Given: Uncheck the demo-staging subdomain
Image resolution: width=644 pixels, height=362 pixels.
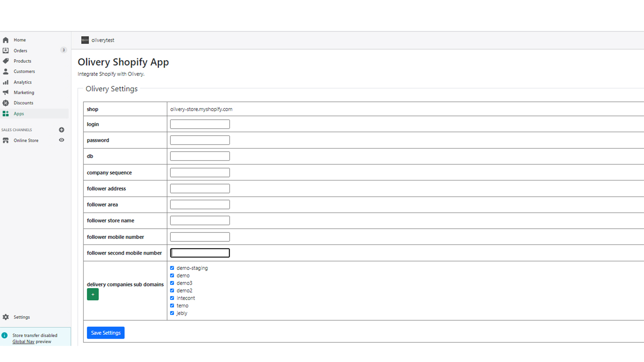Looking at the screenshot, I should coord(172,267).
